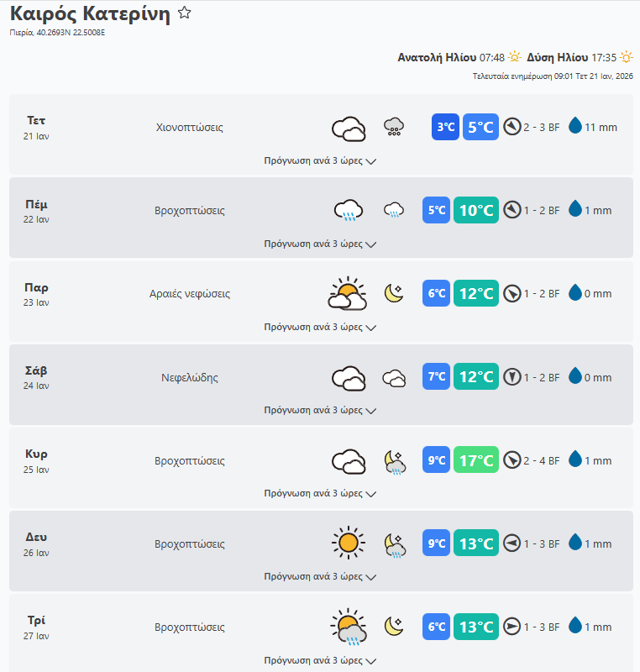This screenshot has width=640, height=672.
Task: Click the wind direction icon for Saturday
Action: pos(512,377)
